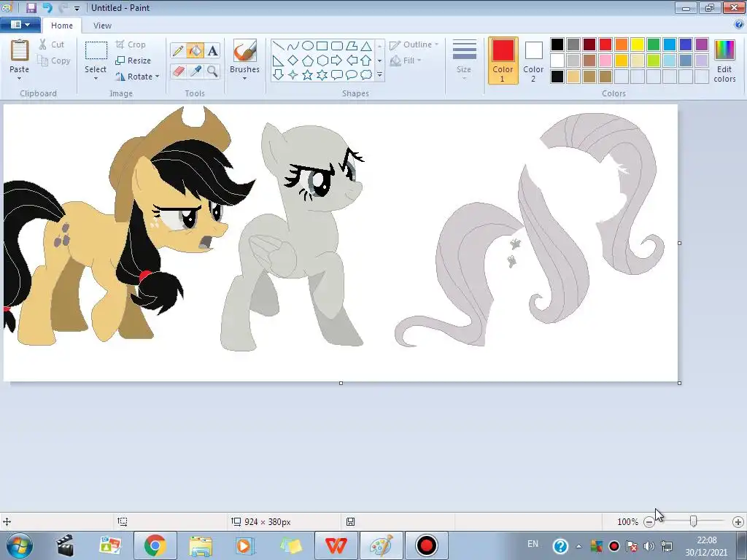
Task: Choose the Triangle shape
Action: point(366,46)
